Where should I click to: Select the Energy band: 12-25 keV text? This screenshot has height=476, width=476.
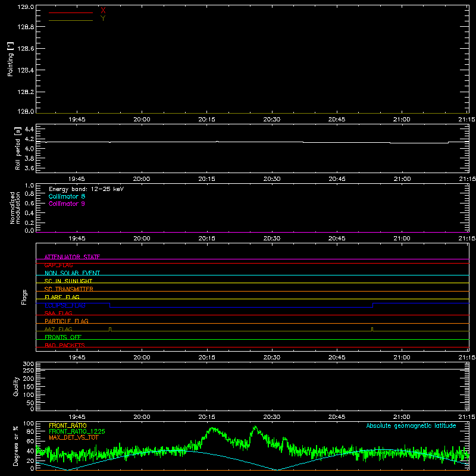[86, 189]
